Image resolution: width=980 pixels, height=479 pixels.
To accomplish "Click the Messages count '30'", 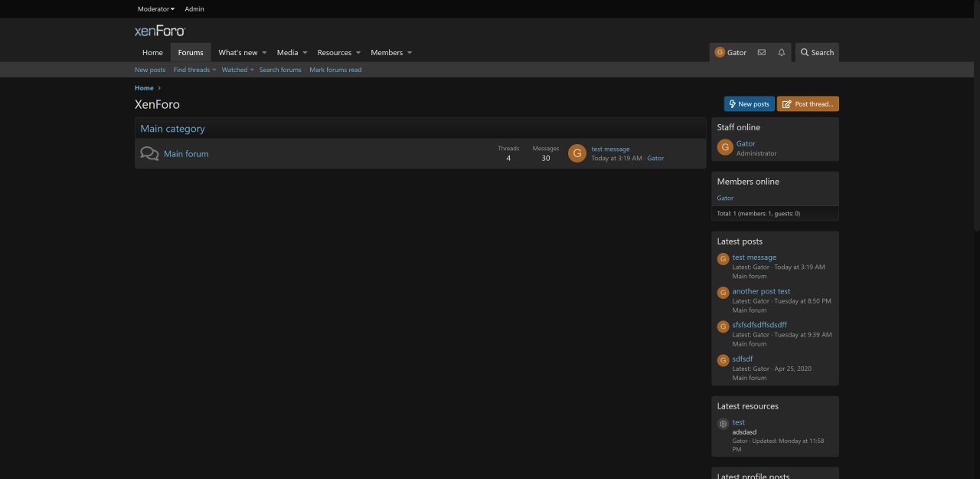I will 546,159.
